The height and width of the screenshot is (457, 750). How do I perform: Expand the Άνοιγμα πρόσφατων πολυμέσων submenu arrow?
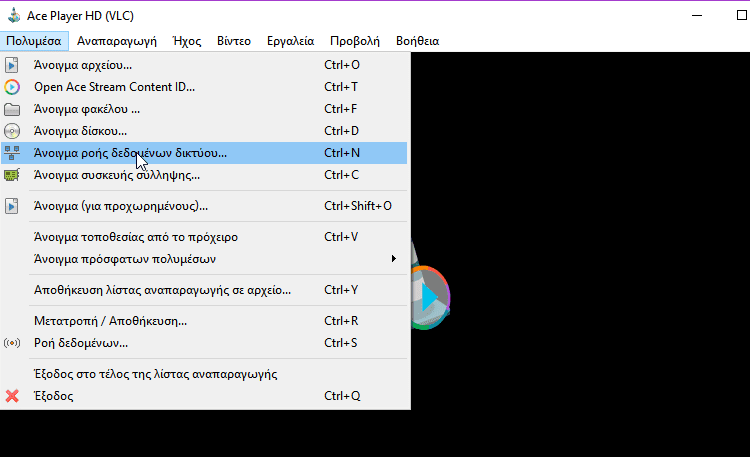pyautogui.click(x=394, y=259)
